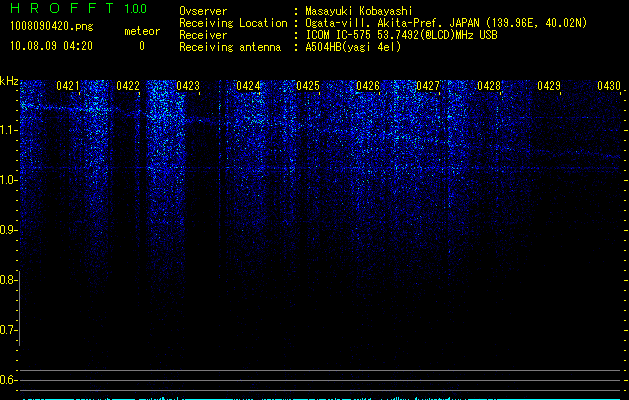The image size is (629, 400).
Task: Click the 0427 time marker
Action: tap(428, 86)
